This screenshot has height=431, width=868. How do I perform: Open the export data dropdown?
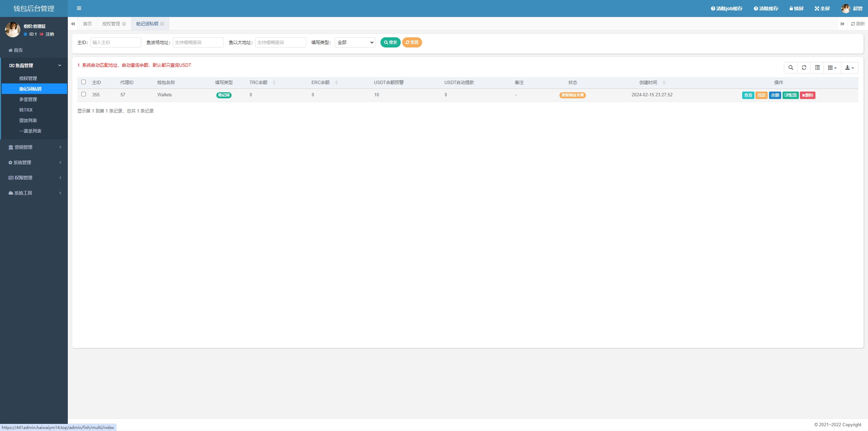tap(849, 68)
